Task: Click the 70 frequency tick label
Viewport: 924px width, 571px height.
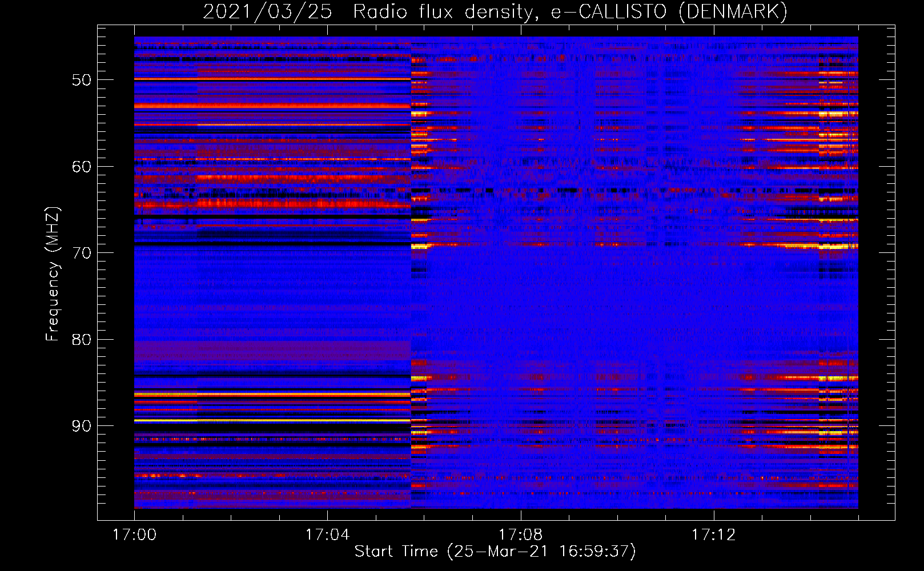Action: (82, 253)
